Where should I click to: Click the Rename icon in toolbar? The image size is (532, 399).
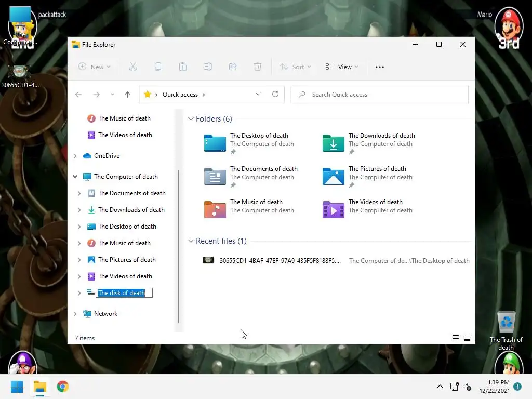[x=208, y=67]
